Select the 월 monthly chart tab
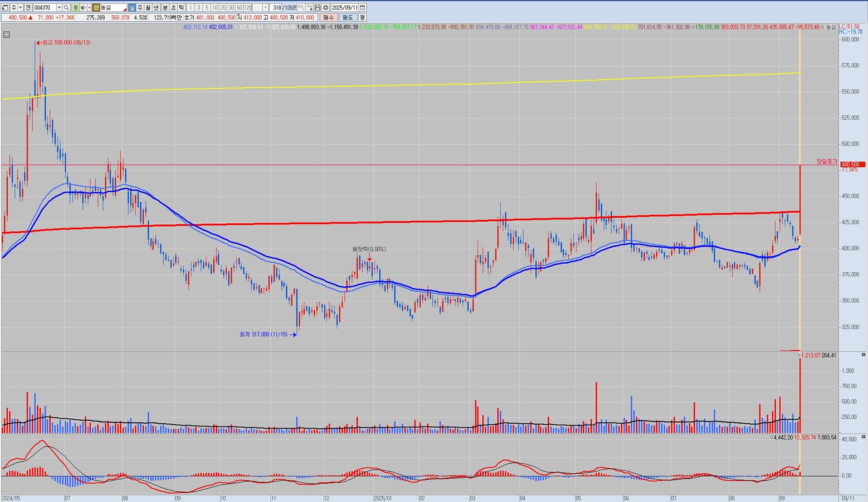This screenshot has width=868, height=502. [148, 8]
